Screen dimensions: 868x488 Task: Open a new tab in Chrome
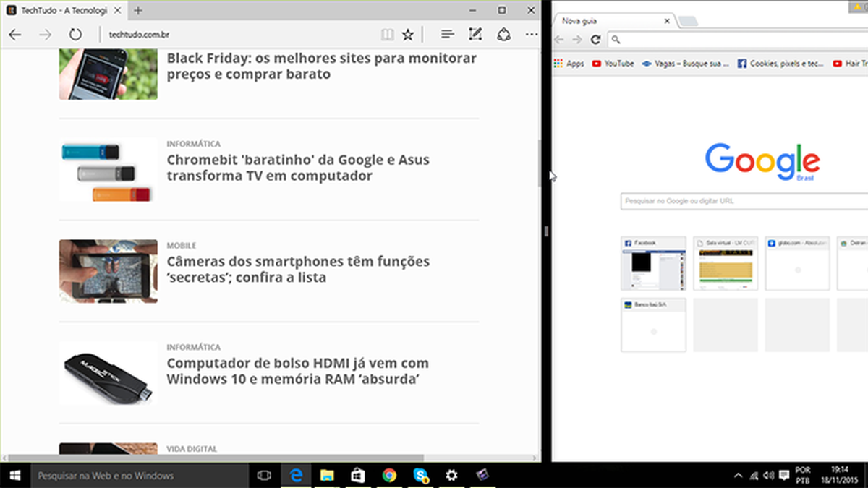[688, 22]
